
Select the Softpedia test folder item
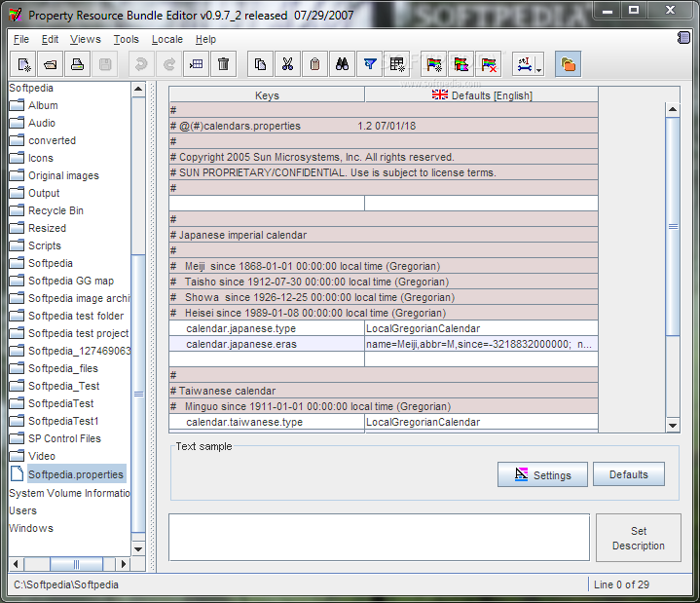pyautogui.click(x=76, y=316)
